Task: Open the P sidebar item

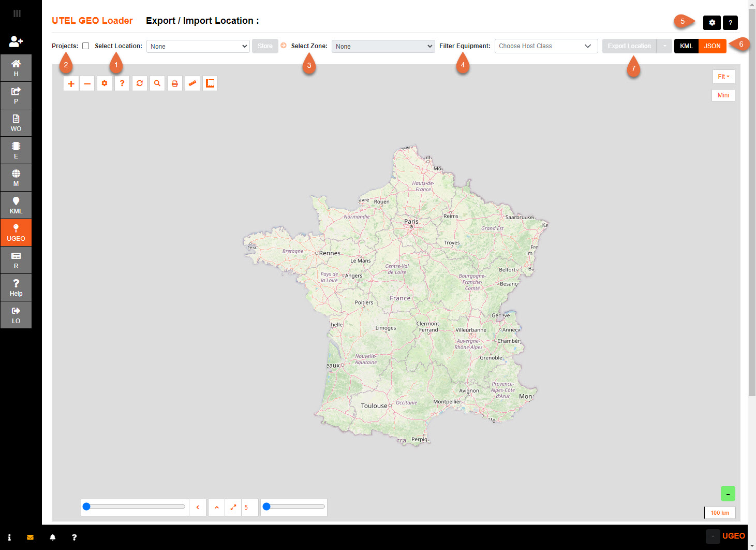Action: click(16, 95)
